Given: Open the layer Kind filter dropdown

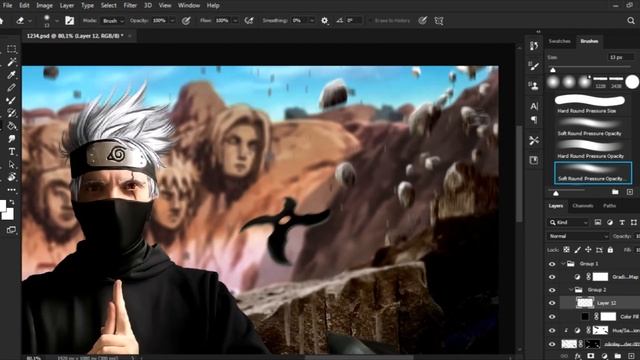Looking at the screenshot, I should tap(569, 222).
